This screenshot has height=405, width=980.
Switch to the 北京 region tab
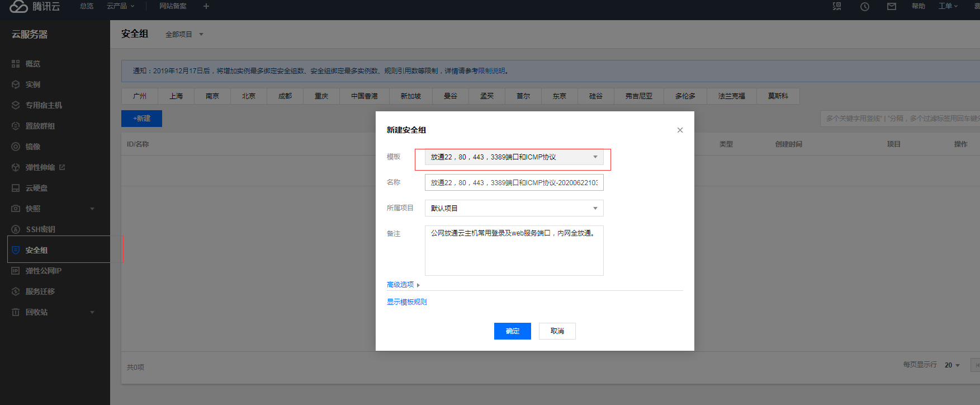click(249, 96)
